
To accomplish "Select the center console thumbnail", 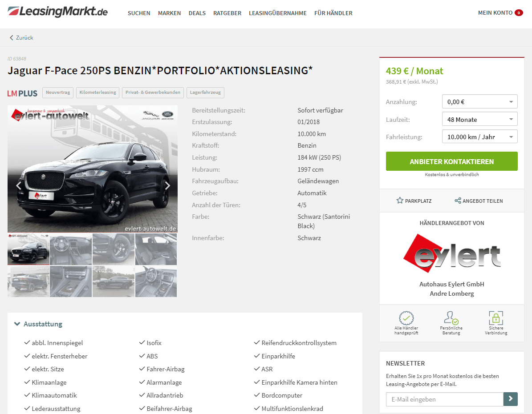I will click(x=71, y=281).
